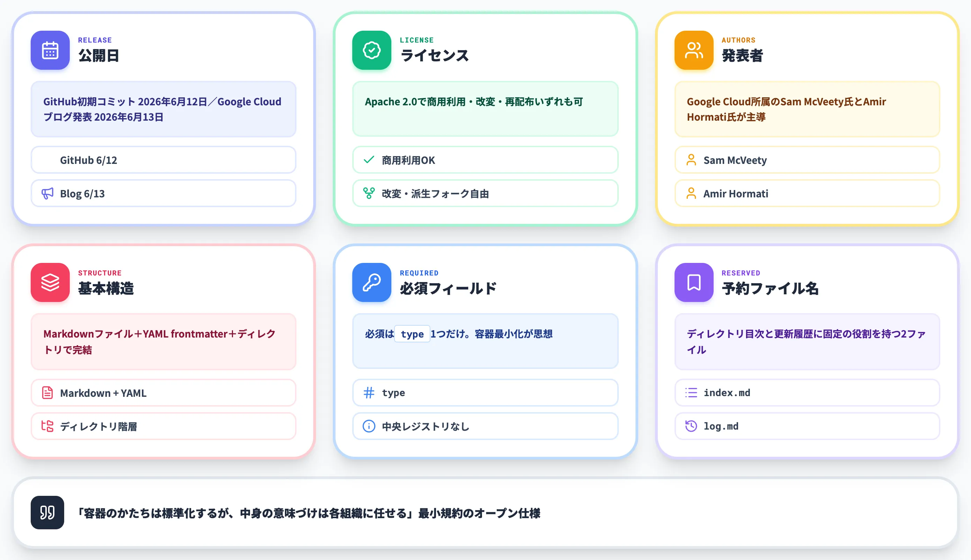Click the checkmark icon next to 商用利用OK
This screenshot has width=971, height=560.
(369, 160)
